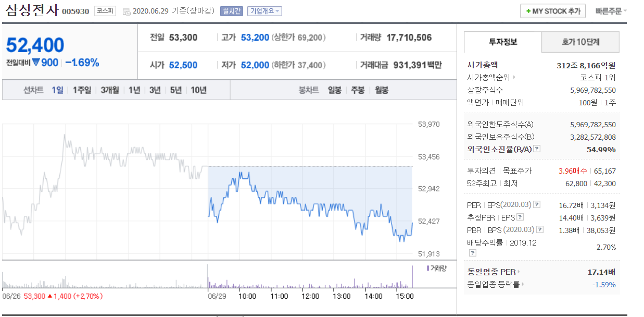Click the 외국인보유주식수(B) value 3,282,572,808
This screenshot has height=317, width=644.
coord(593,137)
